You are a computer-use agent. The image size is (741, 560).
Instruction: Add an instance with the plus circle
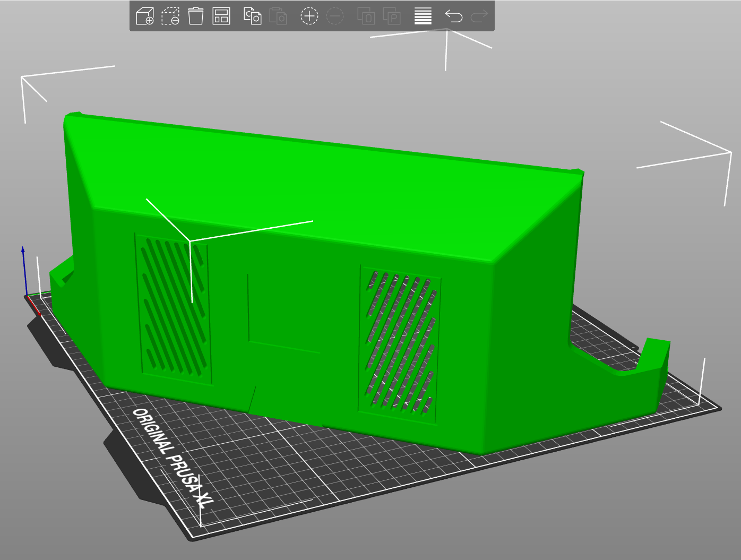click(309, 16)
